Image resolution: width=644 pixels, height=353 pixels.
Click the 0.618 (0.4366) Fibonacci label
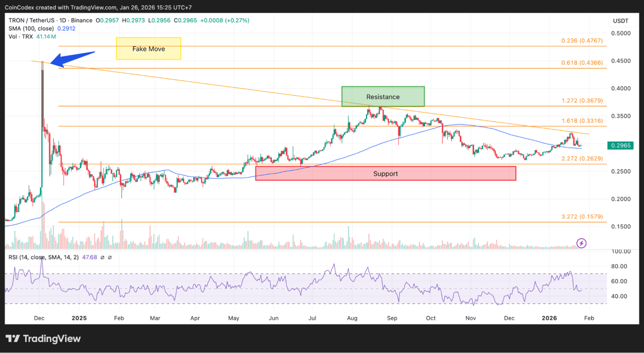(582, 62)
